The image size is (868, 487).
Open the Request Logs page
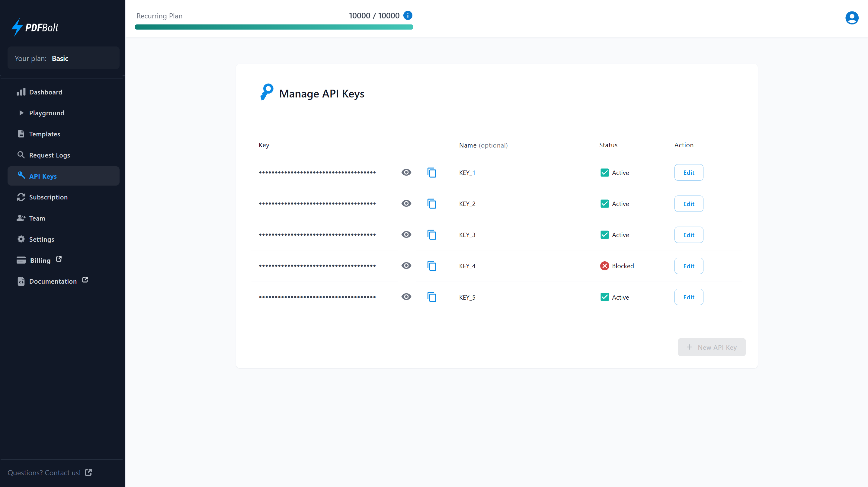(50, 155)
